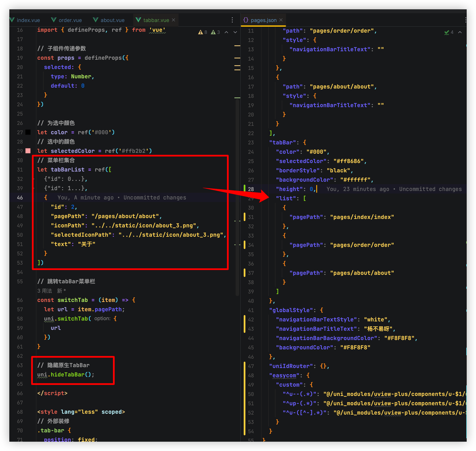Click the '3 用法' usages code lens
Viewport: 476px width, 451px height.
click(x=45, y=291)
